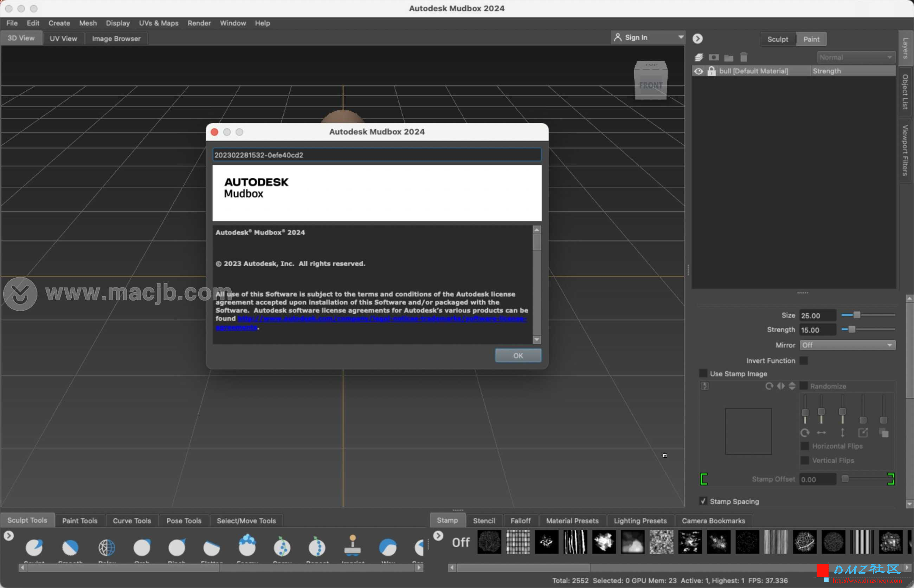Click the New Layer stack icon
This screenshot has height=588, width=914.
[699, 57]
